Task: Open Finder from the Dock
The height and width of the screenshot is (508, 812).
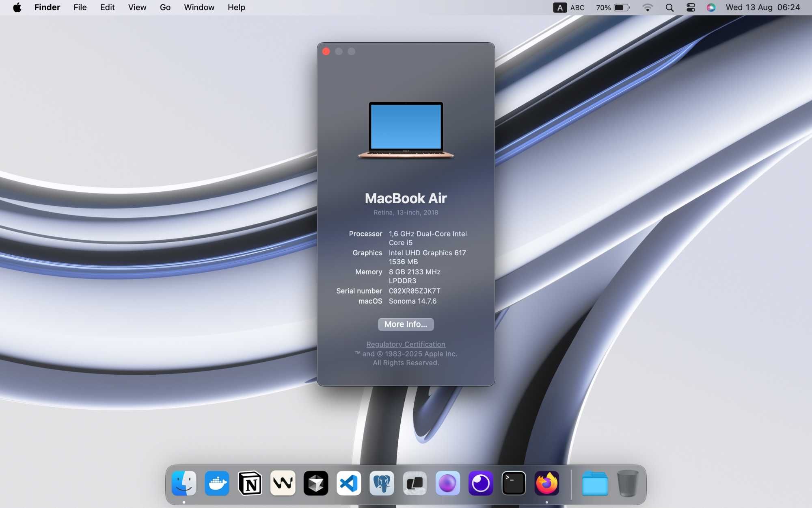Action: tap(184, 483)
